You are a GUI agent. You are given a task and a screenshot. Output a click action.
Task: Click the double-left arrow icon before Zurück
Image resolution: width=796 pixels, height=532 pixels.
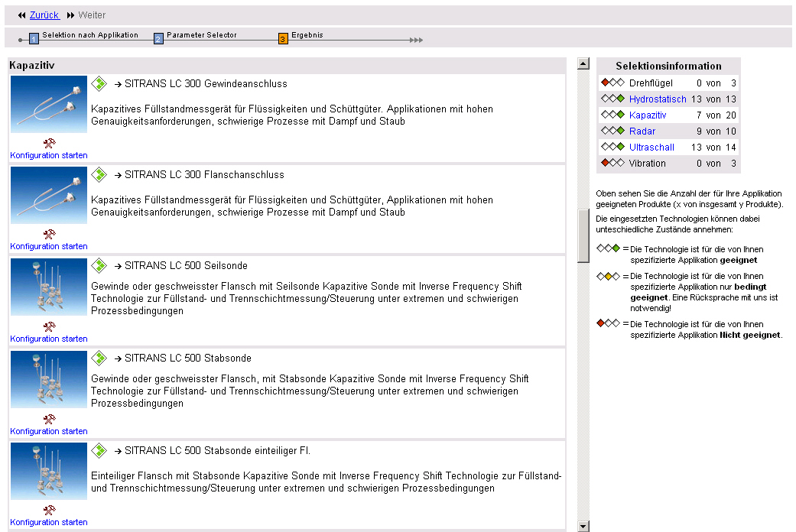21,15
